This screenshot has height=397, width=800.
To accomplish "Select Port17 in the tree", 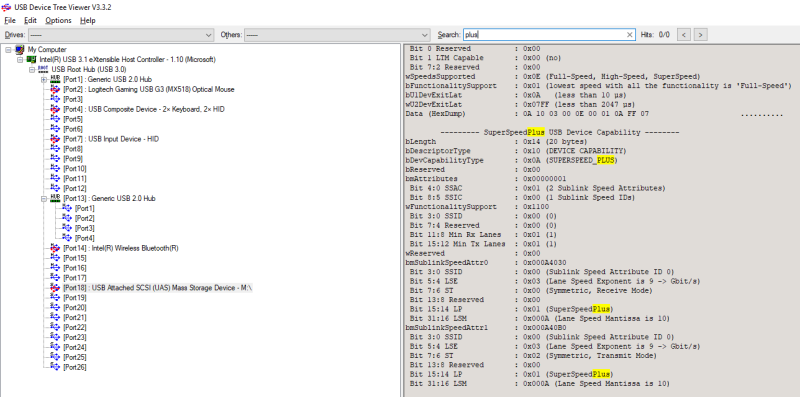I will [x=74, y=278].
